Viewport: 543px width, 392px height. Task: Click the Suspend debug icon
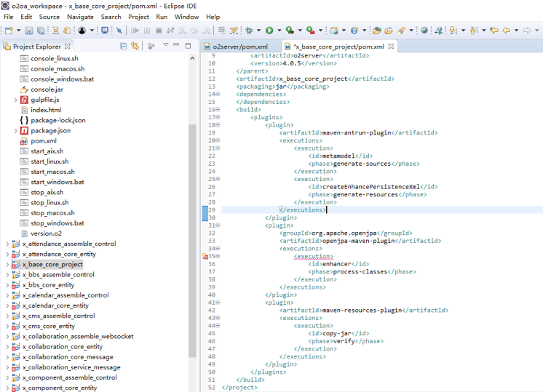click(x=147, y=31)
